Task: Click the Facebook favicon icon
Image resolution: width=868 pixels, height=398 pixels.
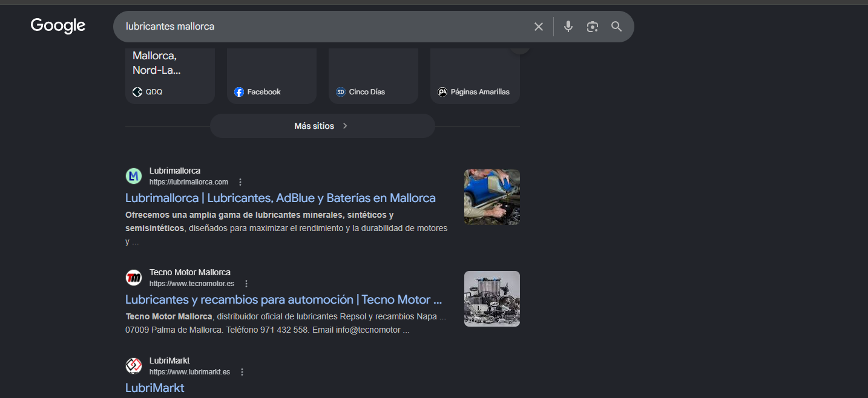Action: [239, 92]
